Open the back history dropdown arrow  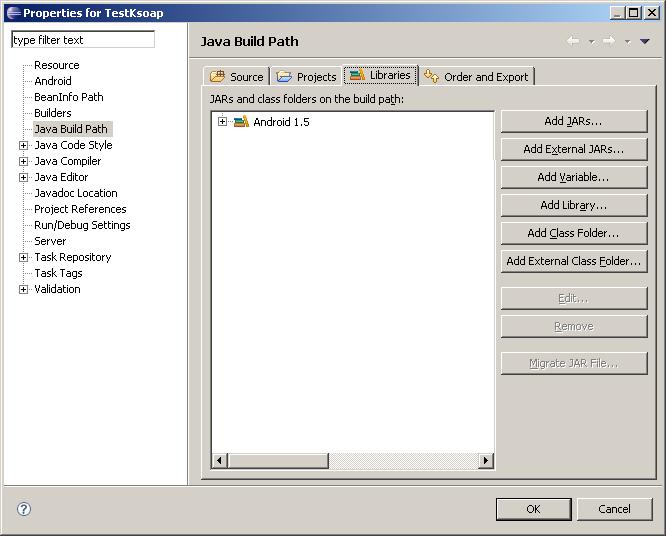[x=591, y=42]
